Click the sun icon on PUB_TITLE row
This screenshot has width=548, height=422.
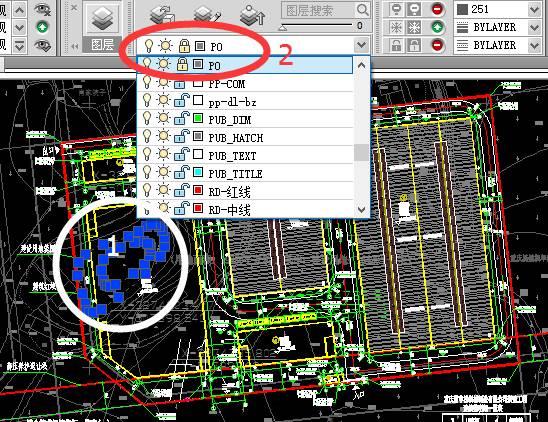point(164,172)
